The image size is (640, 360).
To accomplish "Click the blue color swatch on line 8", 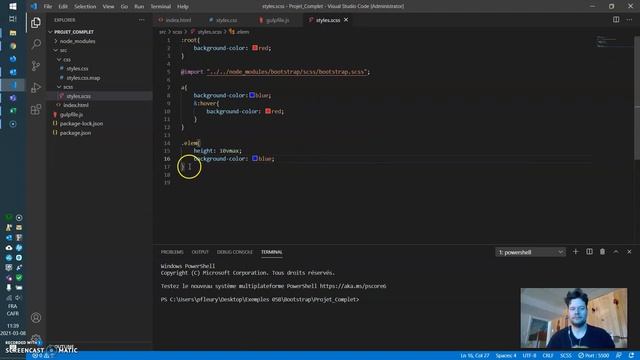I will [252, 95].
